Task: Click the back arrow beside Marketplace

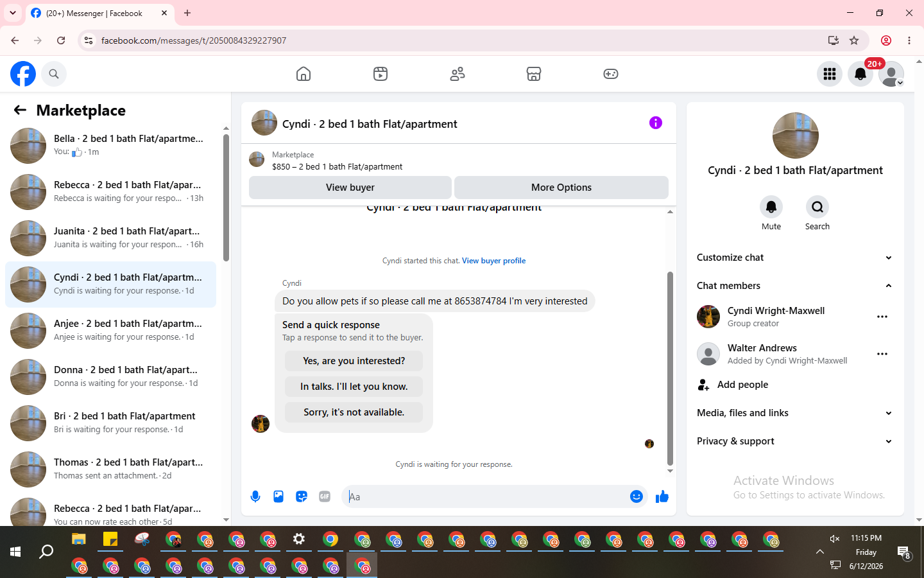Action: click(20, 110)
